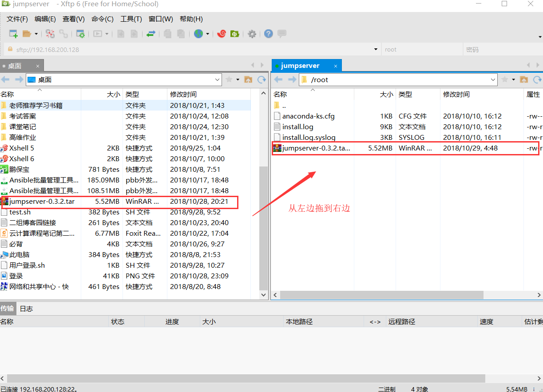Viewport: 543px width, 392px height.
Task: Open the 窗口(W) menu
Action: (161, 19)
